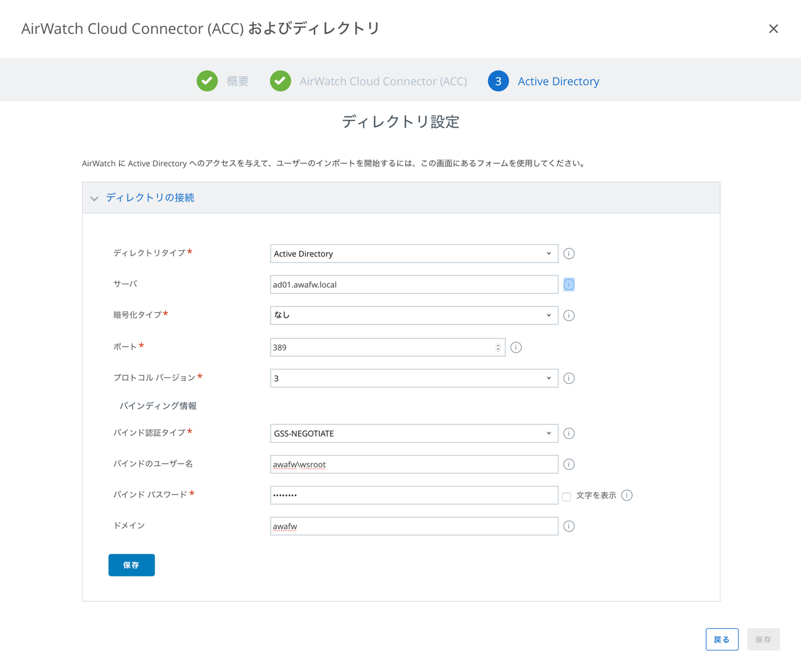Click green checkmark icon for 概要 step
Viewport: 801px width, 672px height.
207,81
